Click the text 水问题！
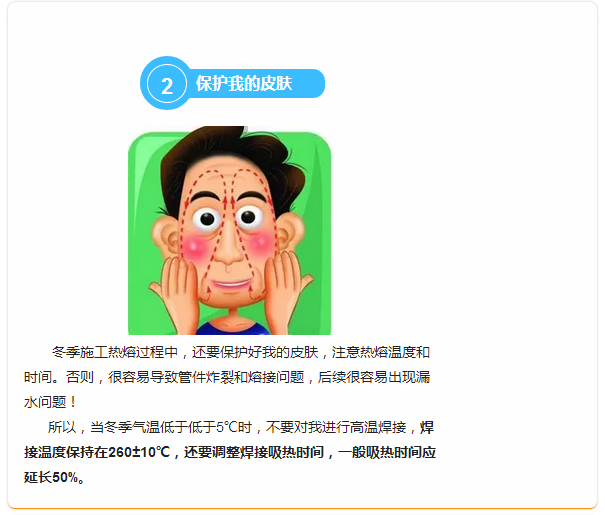605x515 pixels. click(51, 402)
